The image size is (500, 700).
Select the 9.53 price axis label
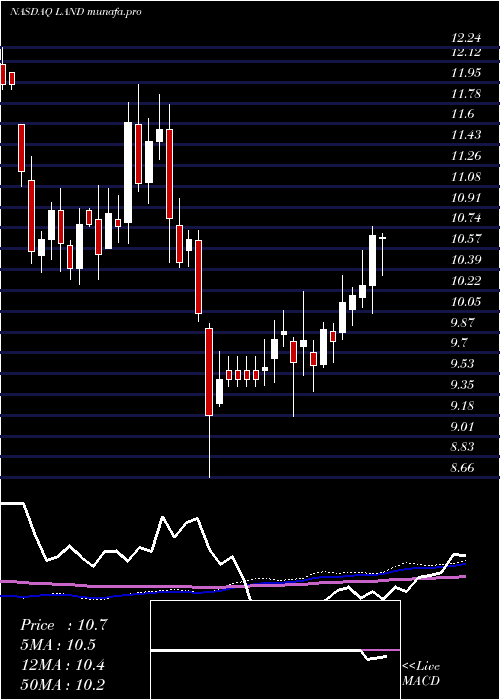point(462,364)
